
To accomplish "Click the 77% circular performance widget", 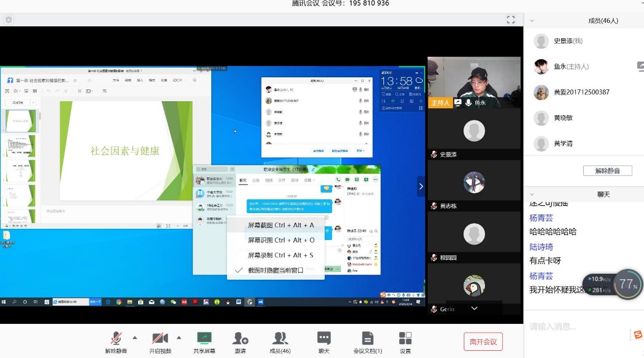I will coord(628,284).
